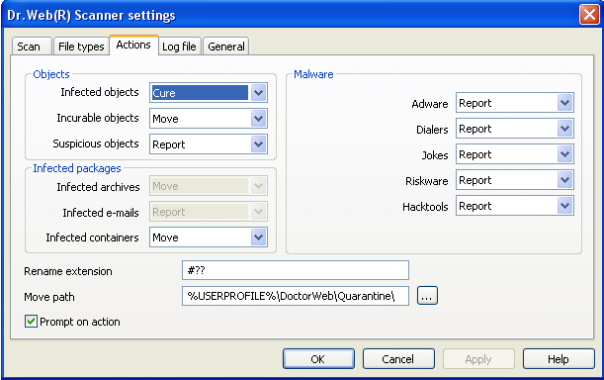The image size is (604, 380).
Task: Browse for the Move path folder
Action: [427, 296]
